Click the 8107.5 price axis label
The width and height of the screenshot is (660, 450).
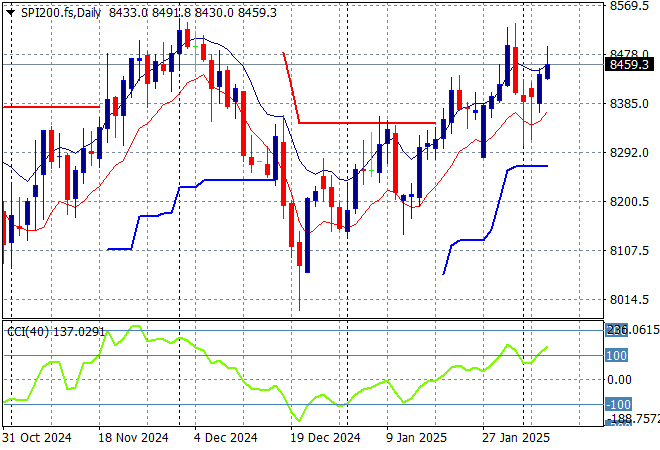629,251
